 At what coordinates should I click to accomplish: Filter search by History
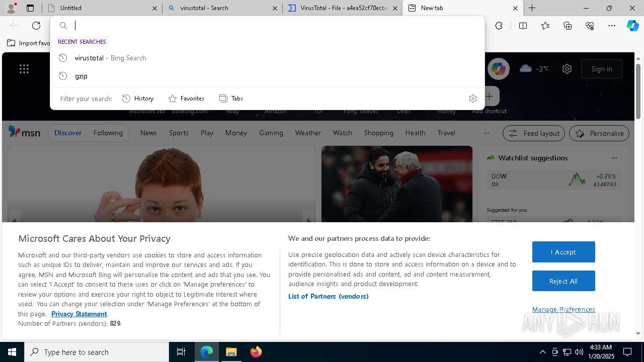coord(138,99)
